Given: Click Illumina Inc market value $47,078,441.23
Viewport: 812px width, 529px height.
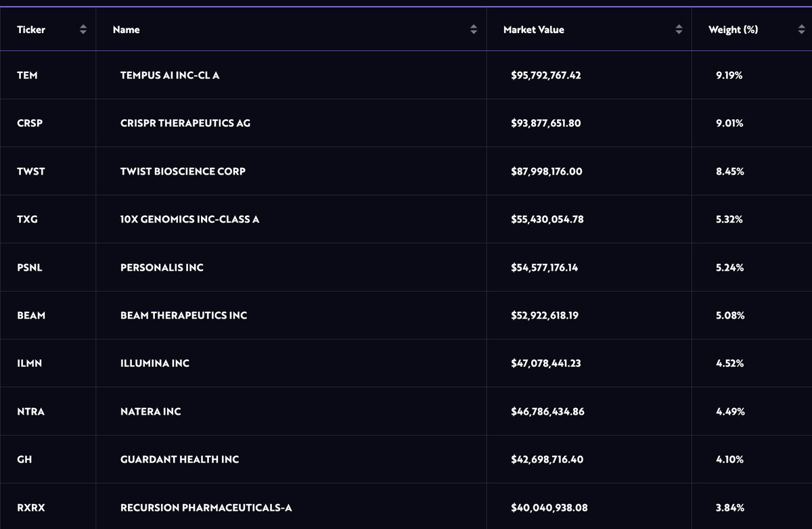Looking at the screenshot, I should click(x=546, y=363).
